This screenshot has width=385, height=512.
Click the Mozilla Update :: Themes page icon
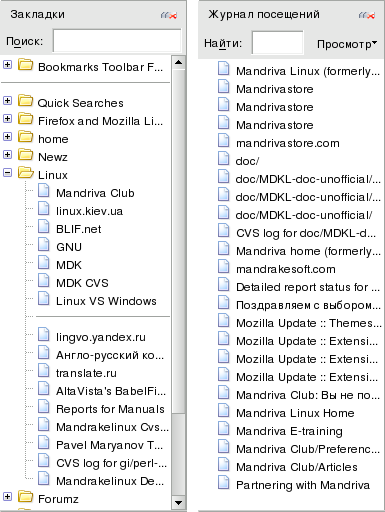(224, 321)
